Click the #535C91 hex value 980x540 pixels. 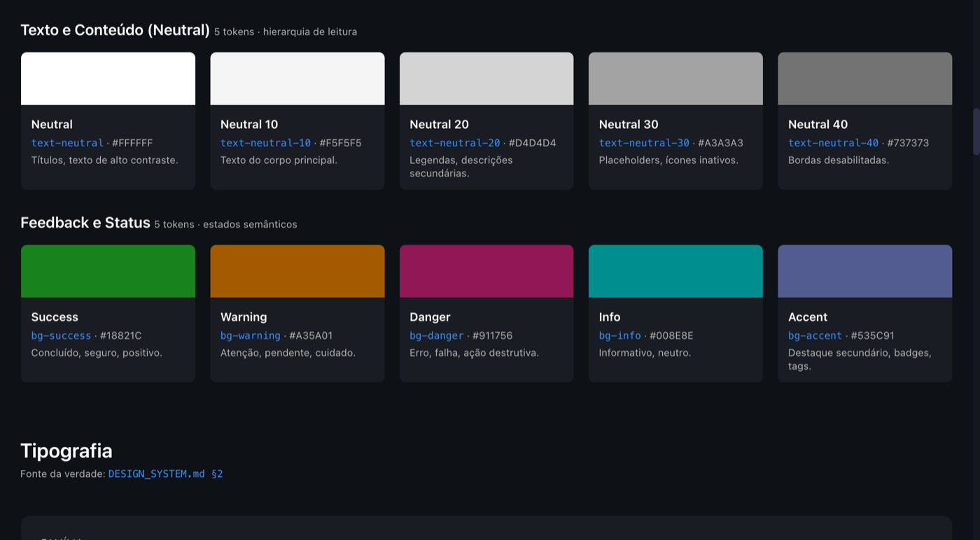coord(873,335)
